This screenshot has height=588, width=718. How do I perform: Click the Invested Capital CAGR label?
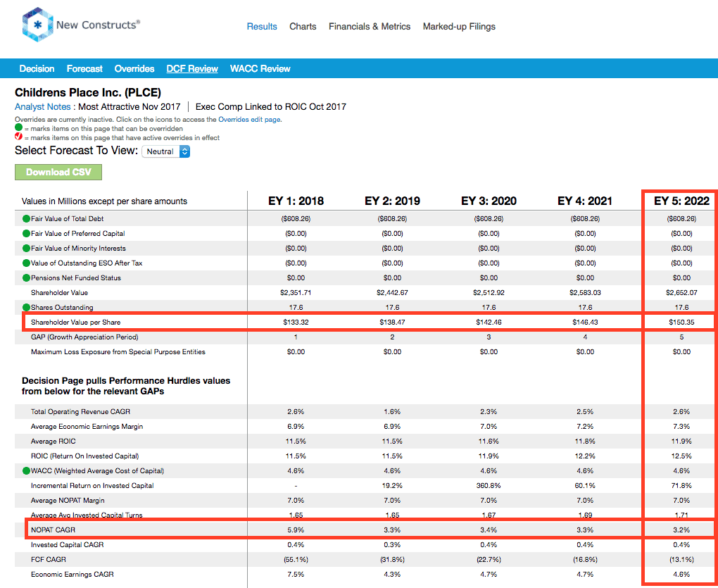[x=68, y=545]
